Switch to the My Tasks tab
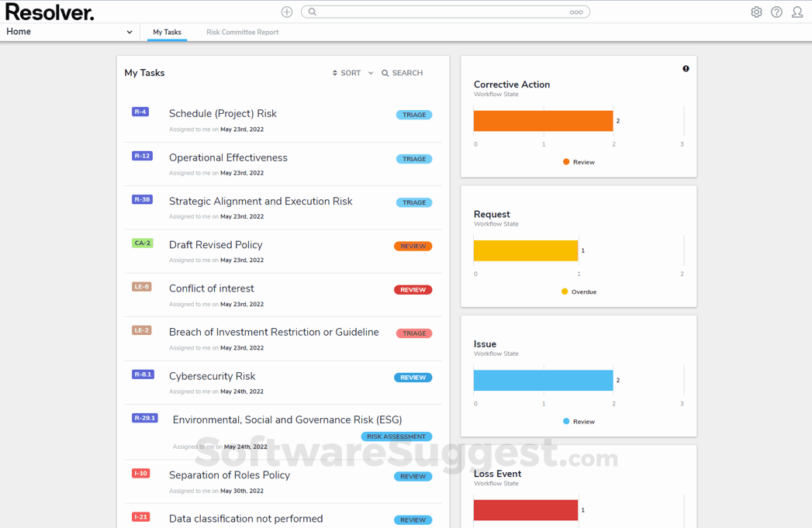The height and width of the screenshot is (528, 812). click(167, 32)
